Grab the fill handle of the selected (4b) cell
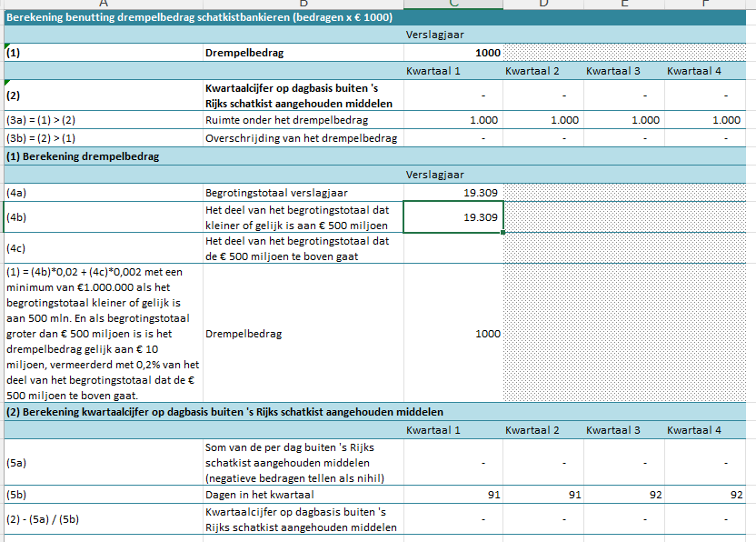The height and width of the screenshot is (542, 756). tap(502, 232)
